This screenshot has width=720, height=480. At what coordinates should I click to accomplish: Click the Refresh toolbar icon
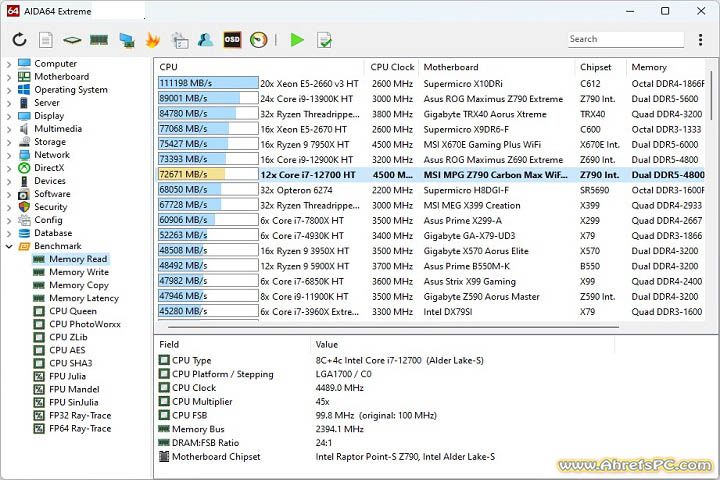tap(19, 40)
